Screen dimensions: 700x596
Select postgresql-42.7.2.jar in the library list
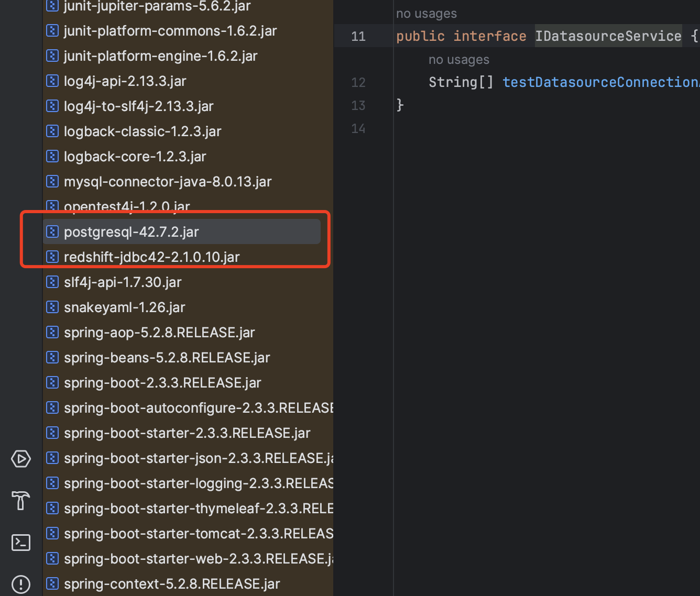[182, 231]
